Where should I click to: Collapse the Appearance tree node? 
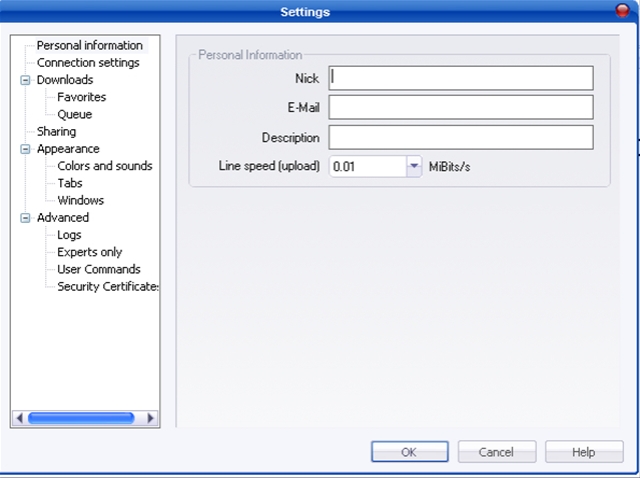[26, 149]
